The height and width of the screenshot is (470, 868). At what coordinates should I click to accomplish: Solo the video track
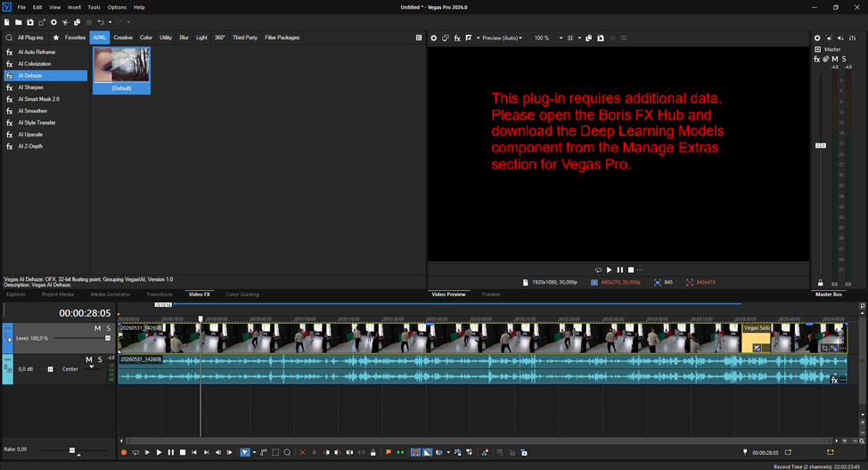point(109,328)
